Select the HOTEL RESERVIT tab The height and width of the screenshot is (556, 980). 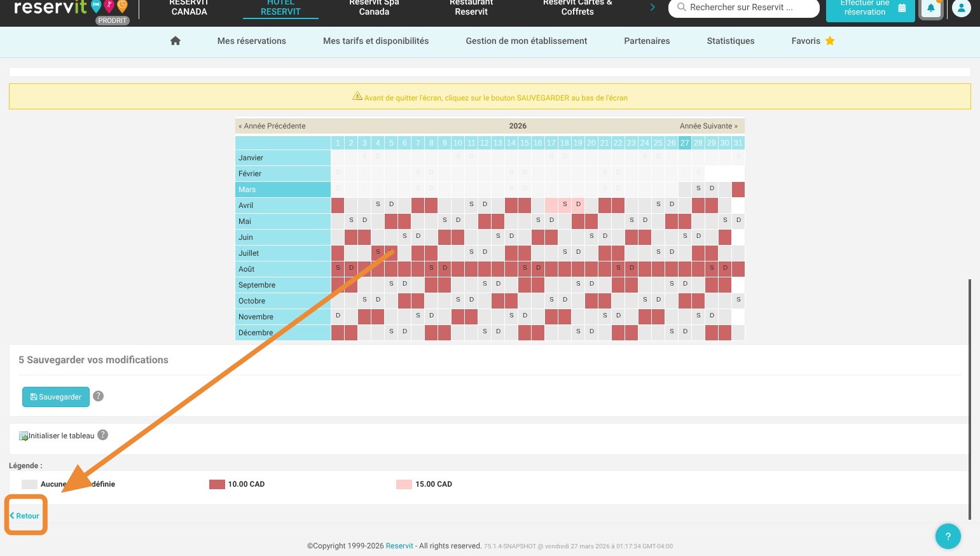click(x=280, y=8)
